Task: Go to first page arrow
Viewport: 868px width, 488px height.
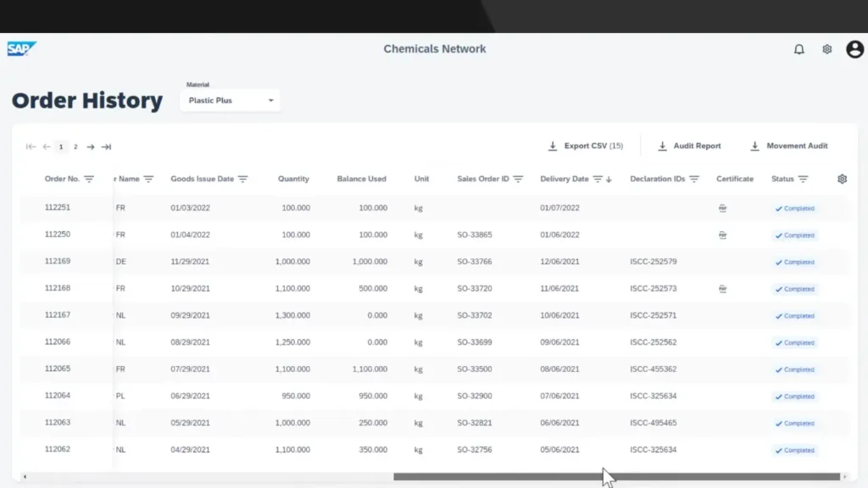Action: (31, 147)
